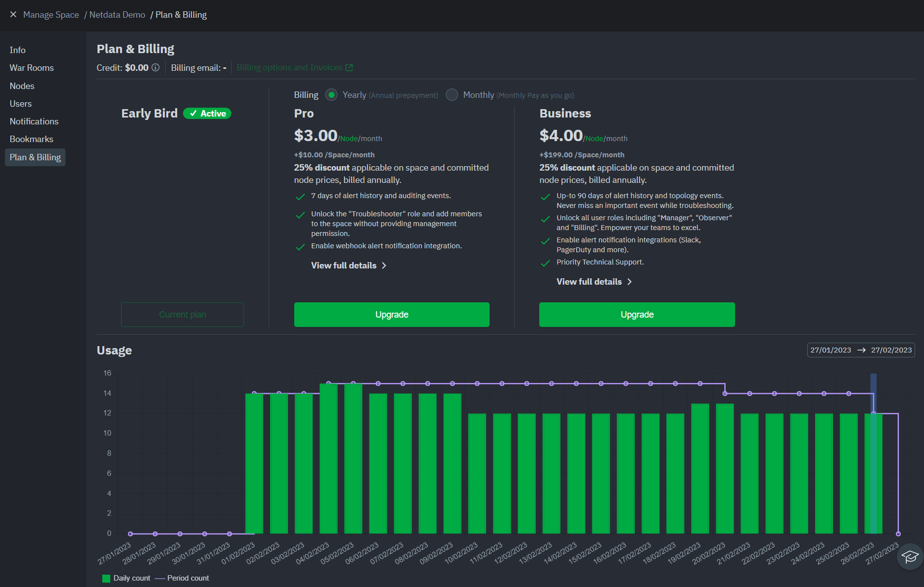Open the Nodes settings tab
Viewport: 924px width, 587px height.
[x=22, y=86]
